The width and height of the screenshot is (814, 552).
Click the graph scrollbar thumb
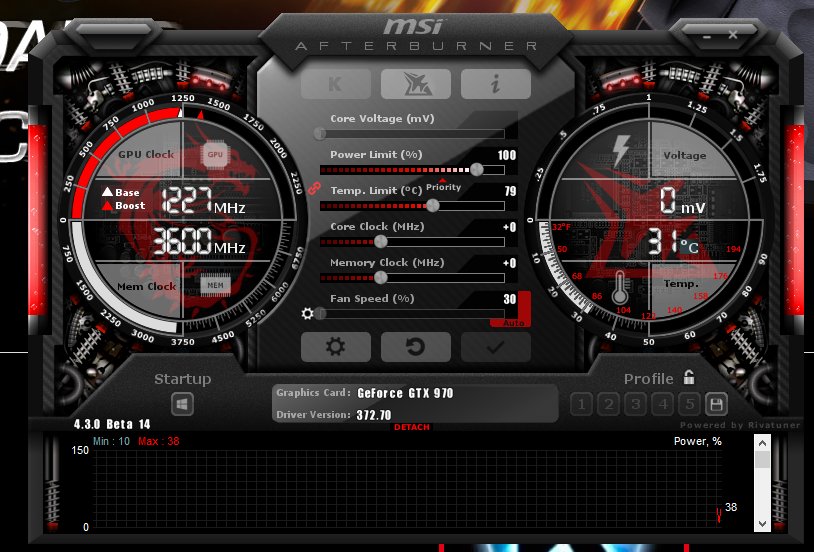click(762, 459)
